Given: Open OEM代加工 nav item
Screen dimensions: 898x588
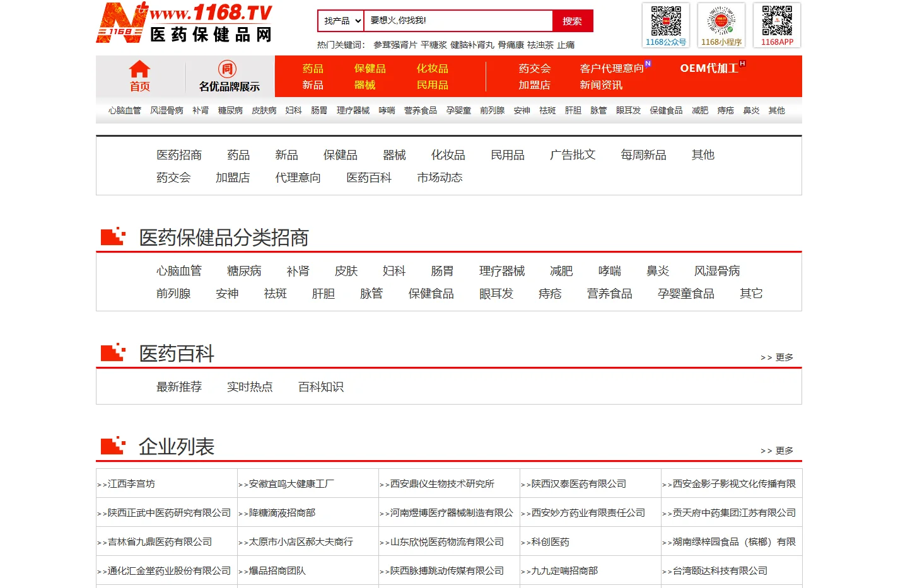Looking at the screenshot, I should pos(709,68).
